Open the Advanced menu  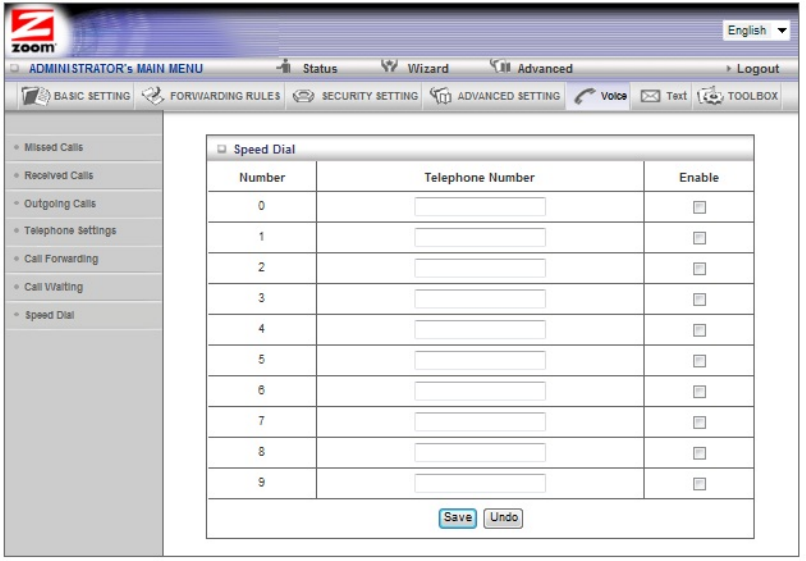coord(545,68)
